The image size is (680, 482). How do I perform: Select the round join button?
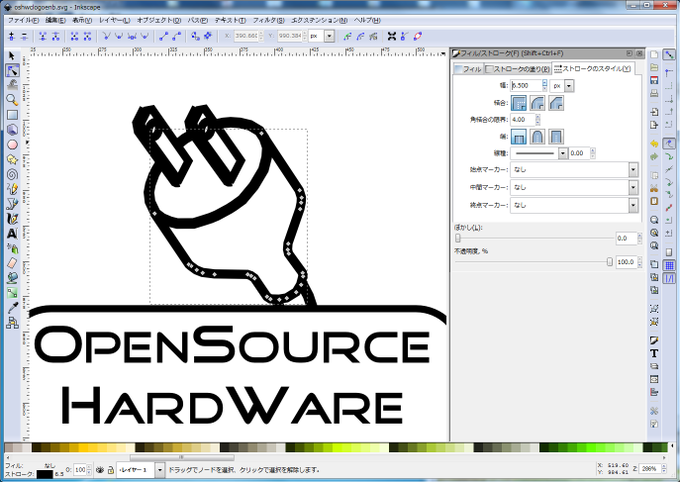click(x=537, y=103)
